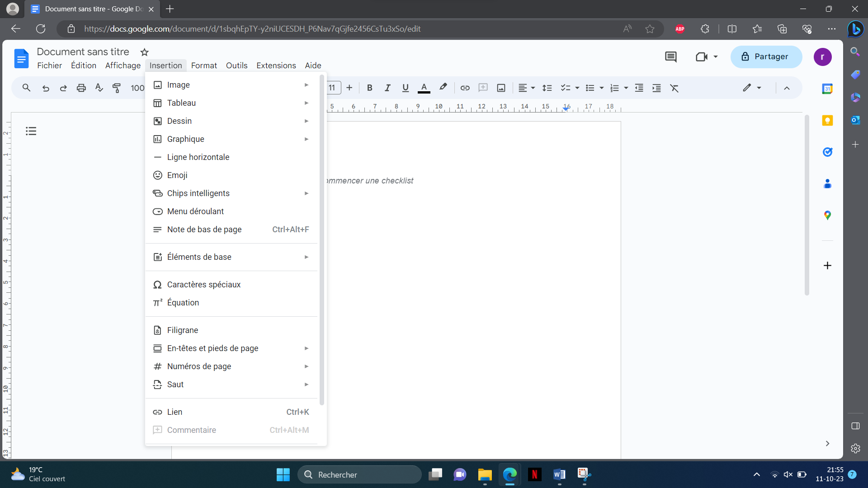Open the Fichier menu

[x=49, y=66]
